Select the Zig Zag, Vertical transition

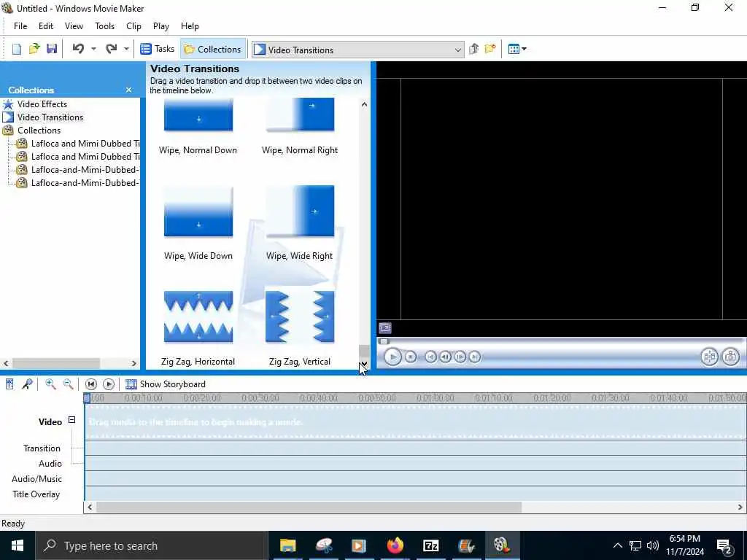pyautogui.click(x=300, y=329)
